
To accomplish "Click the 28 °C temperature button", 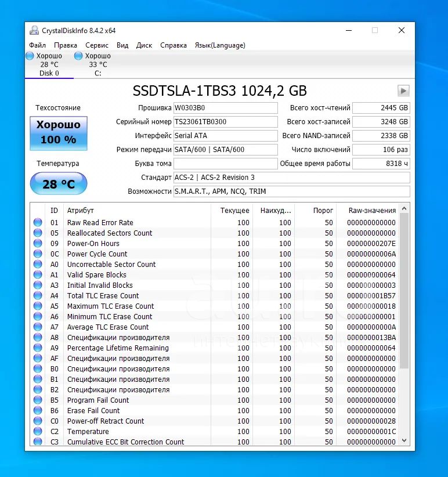I will [59, 183].
